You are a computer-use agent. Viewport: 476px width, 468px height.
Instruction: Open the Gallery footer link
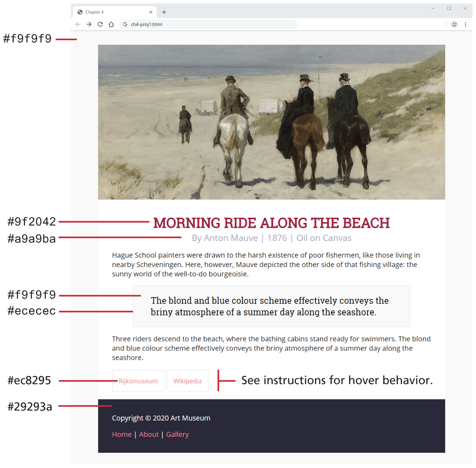[177, 435]
